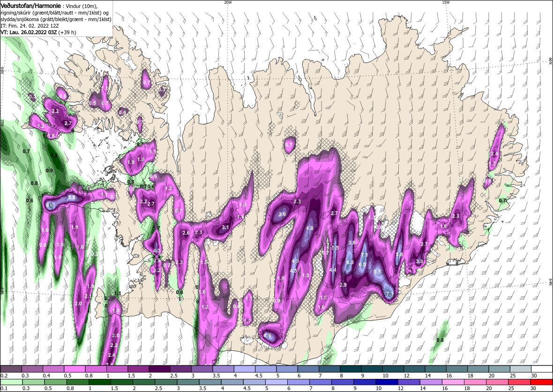Click the white swatch labeled 30 in snow legend
The width and height of the screenshot is (553, 392).
point(542,369)
